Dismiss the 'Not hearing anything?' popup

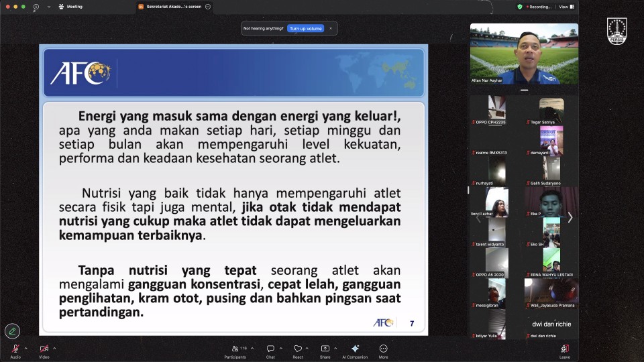331,28
